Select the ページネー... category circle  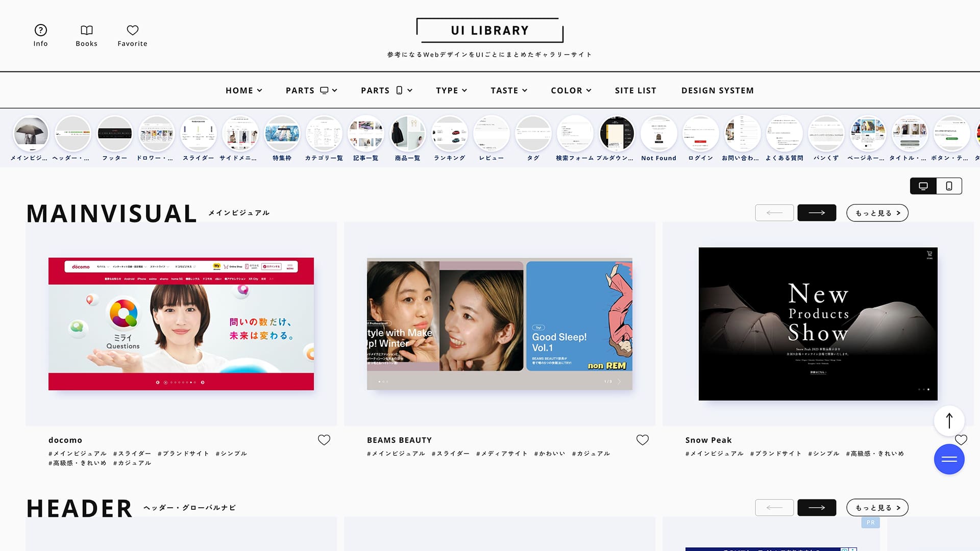pos(868,134)
